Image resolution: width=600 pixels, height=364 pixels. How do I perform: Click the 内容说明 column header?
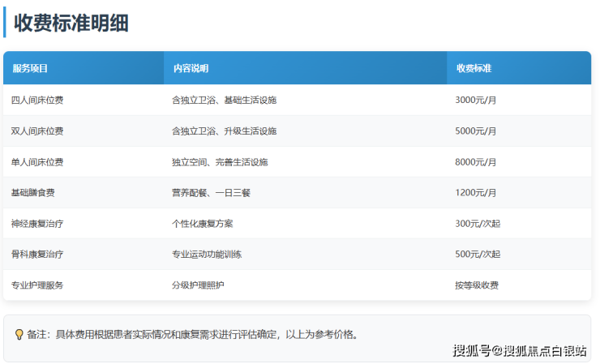point(191,68)
